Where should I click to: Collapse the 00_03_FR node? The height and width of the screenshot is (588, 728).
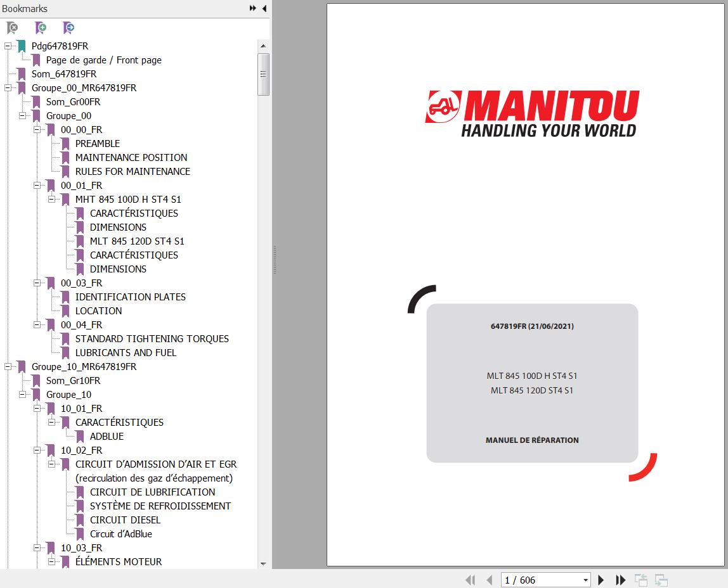click(x=37, y=283)
